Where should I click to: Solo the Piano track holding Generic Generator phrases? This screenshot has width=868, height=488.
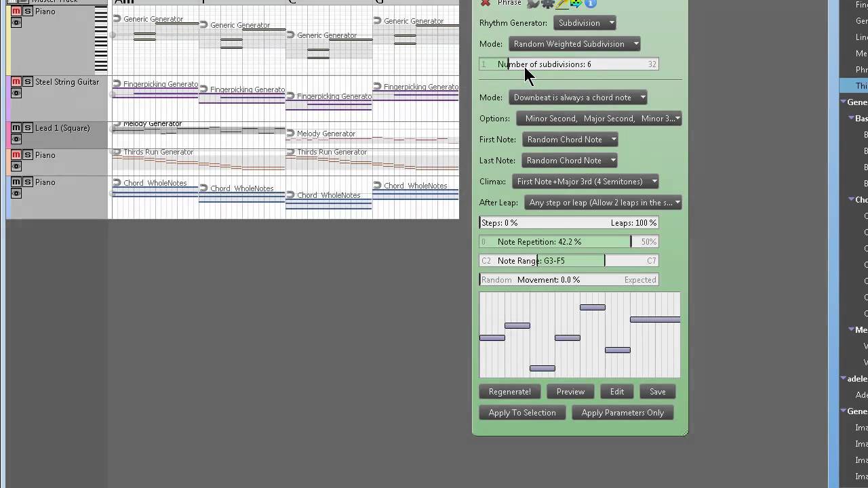tap(27, 12)
